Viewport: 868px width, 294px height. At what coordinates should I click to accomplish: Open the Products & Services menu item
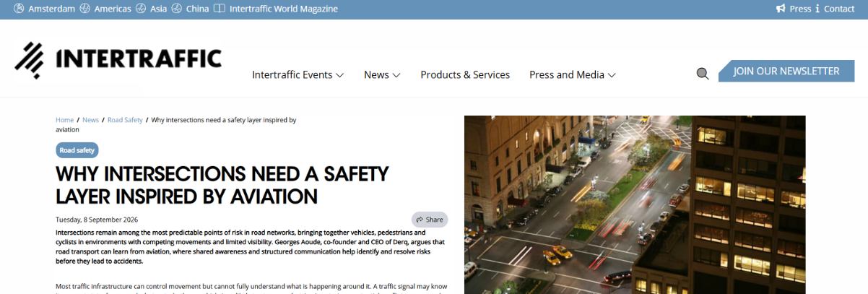coord(465,74)
